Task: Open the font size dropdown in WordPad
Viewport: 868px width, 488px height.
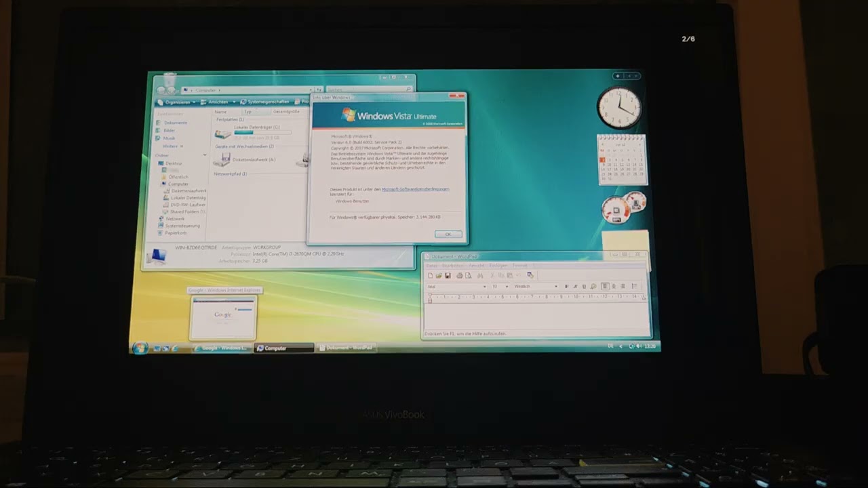Action: (507, 286)
